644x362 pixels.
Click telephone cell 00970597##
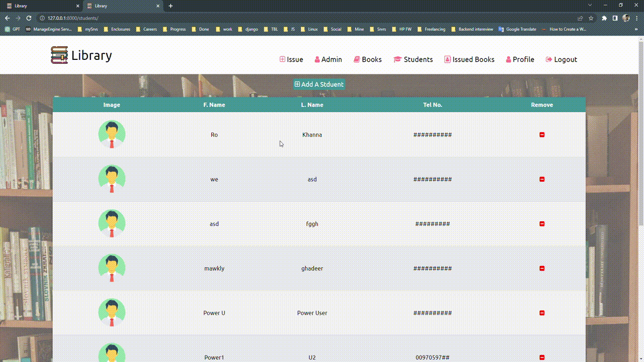click(433, 357)
